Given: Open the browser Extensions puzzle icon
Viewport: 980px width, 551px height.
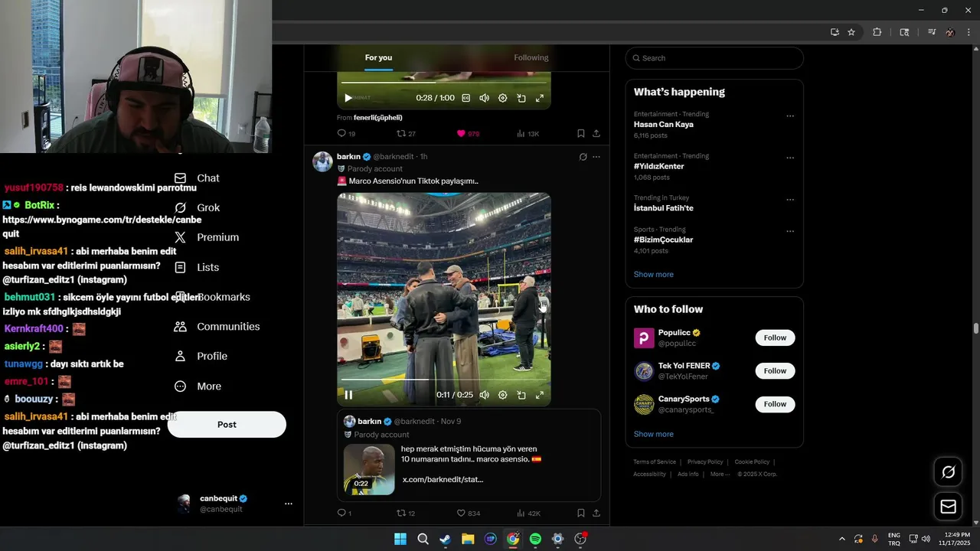Looking at the screenshot, I should [877, 32].
